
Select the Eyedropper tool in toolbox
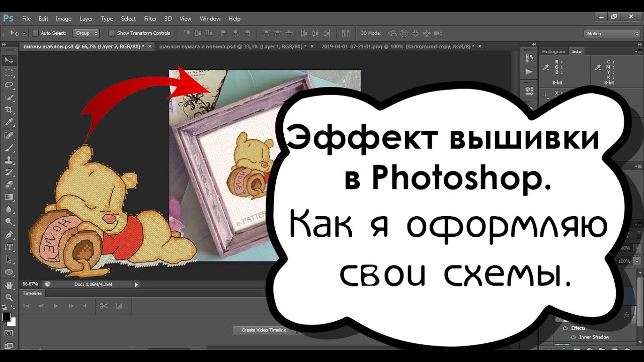coord(9,122)
